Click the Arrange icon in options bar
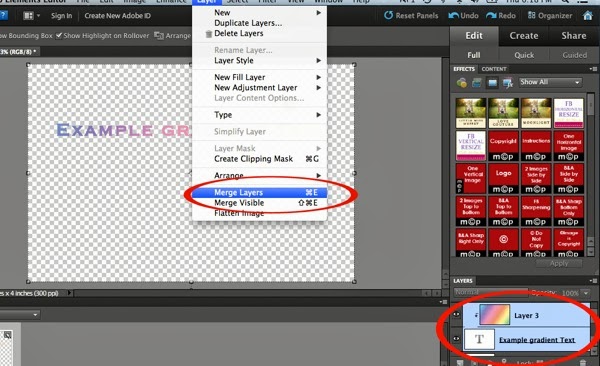The image size is (600, 366). (x=159, y=36)
